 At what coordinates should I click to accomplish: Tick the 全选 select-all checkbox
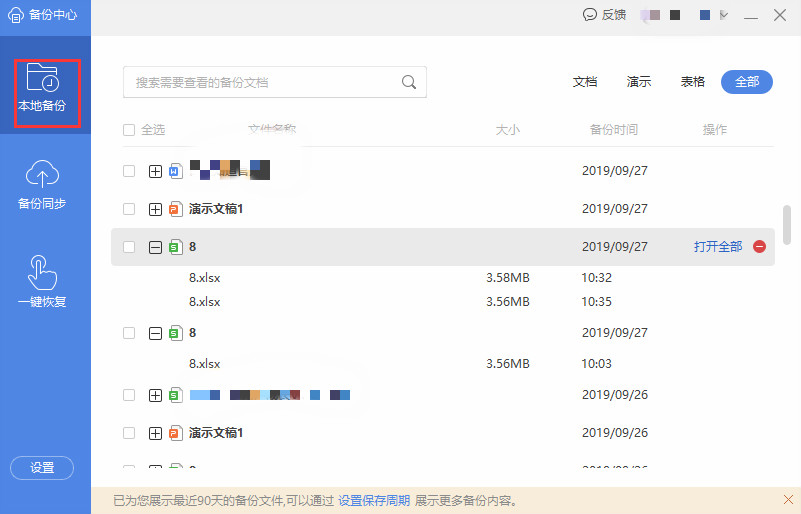129,130
